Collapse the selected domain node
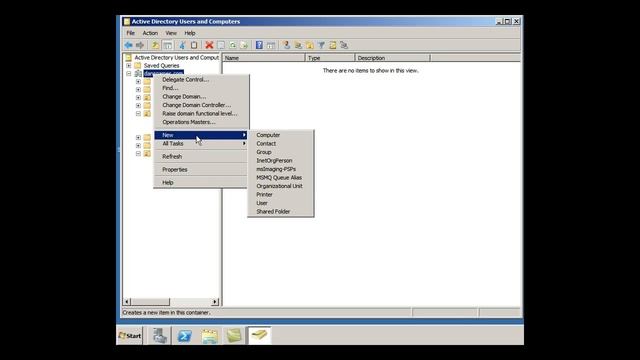Viewport: 640px width, 360px height. 129,73
